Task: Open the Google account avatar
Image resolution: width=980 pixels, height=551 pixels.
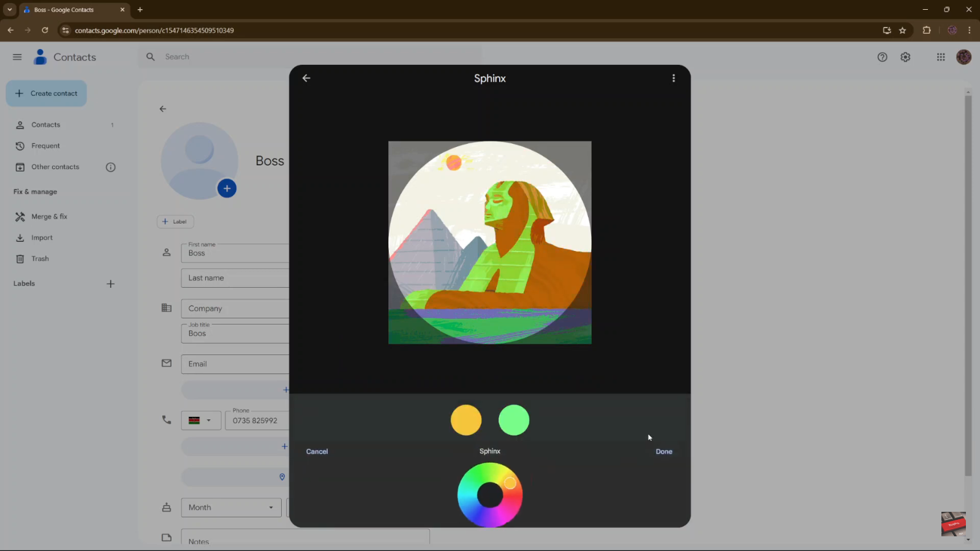Action: coord(964,57)
